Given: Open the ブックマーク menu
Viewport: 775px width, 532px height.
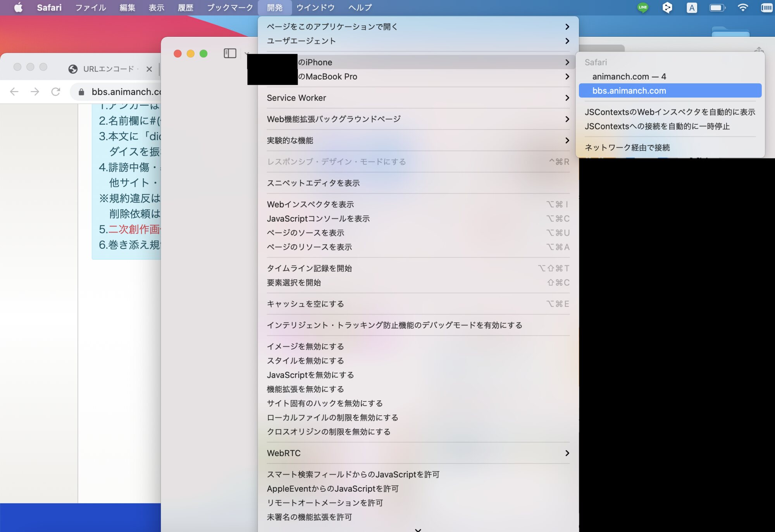Looking at the screenshot, I should tap(230, 7).
